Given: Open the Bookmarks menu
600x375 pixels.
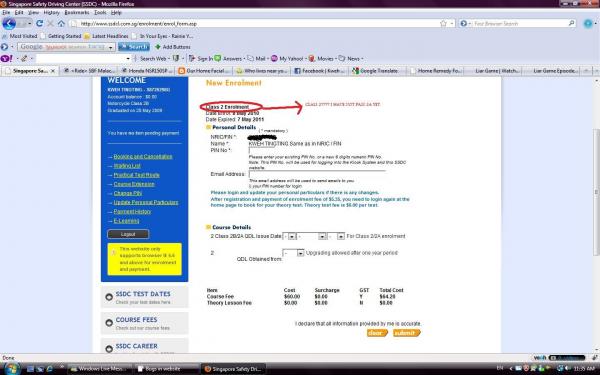Looking at the screenshot, I should coord(77,13).
